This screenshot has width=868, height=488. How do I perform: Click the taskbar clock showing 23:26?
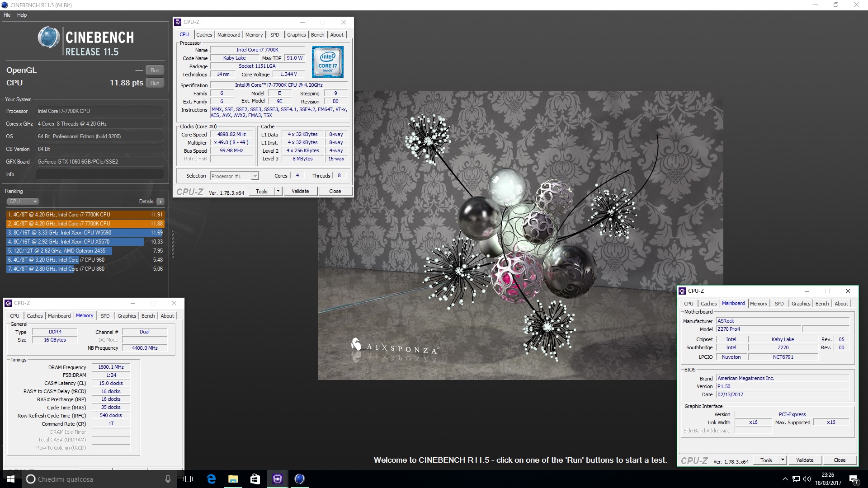click(x=828, y=479)
